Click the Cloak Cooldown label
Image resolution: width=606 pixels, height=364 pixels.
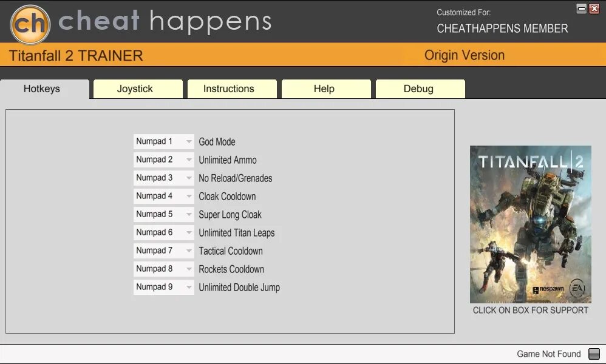tap(227, 196)
